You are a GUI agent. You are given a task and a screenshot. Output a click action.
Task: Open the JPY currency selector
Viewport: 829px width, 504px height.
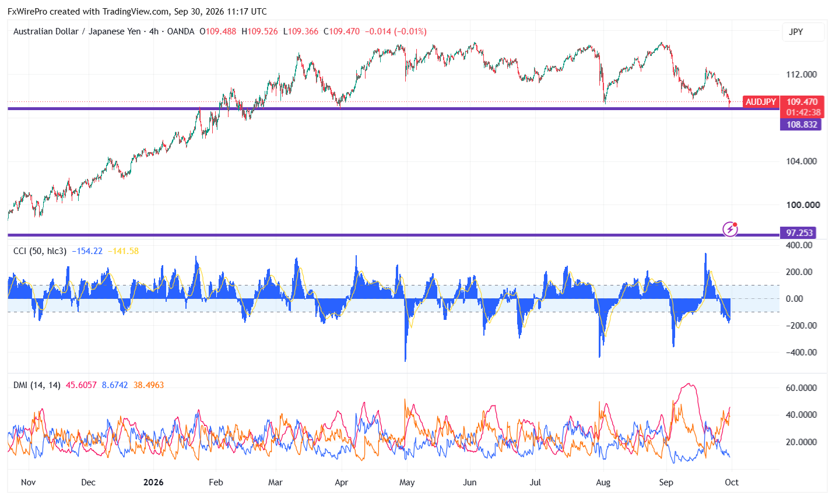click(796, 32)
